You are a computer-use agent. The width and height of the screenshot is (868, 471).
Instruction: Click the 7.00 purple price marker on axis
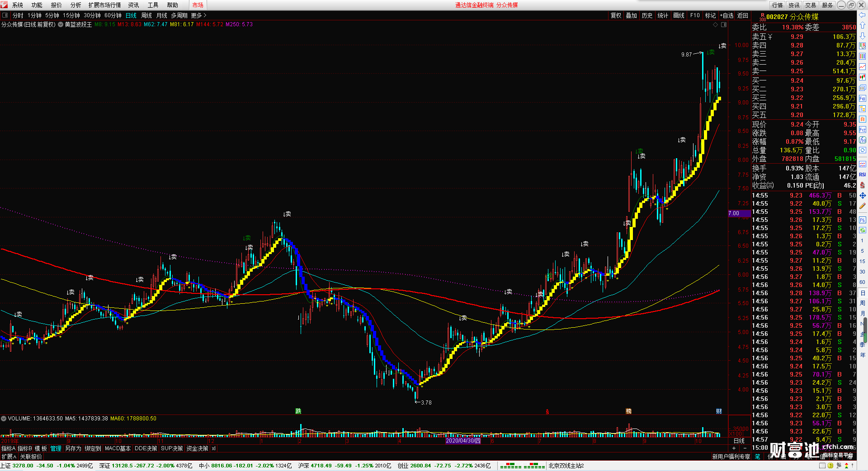tap(739, 213)
